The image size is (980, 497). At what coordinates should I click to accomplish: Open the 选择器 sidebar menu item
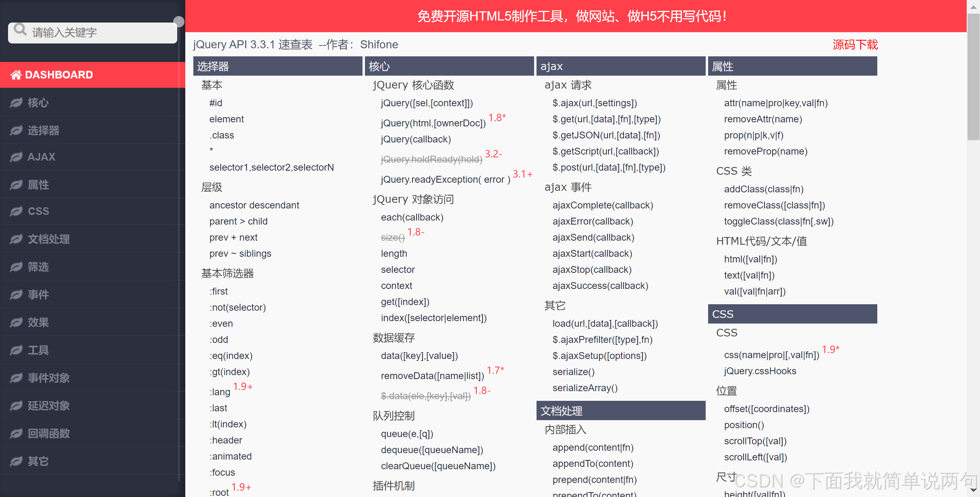(x=44, y=130)
